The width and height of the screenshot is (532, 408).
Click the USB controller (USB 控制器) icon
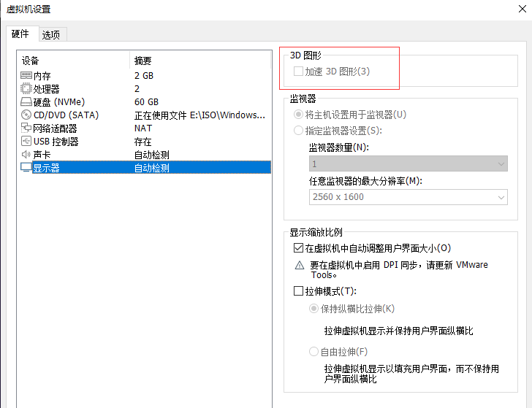(26, 142)
